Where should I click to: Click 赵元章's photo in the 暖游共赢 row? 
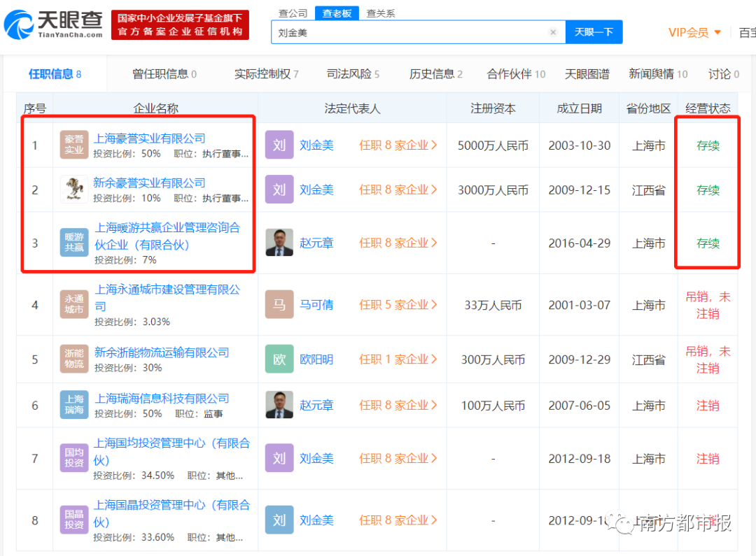[279, 243]
